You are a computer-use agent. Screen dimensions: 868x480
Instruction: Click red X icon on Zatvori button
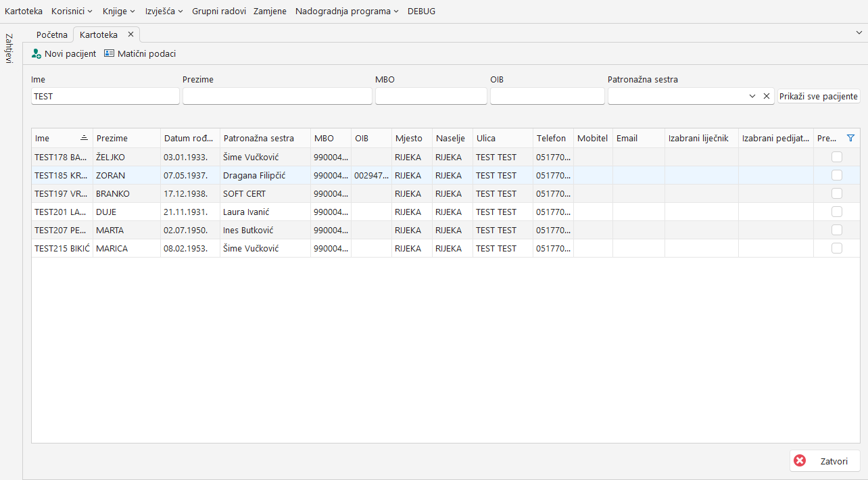pos(800,461)
